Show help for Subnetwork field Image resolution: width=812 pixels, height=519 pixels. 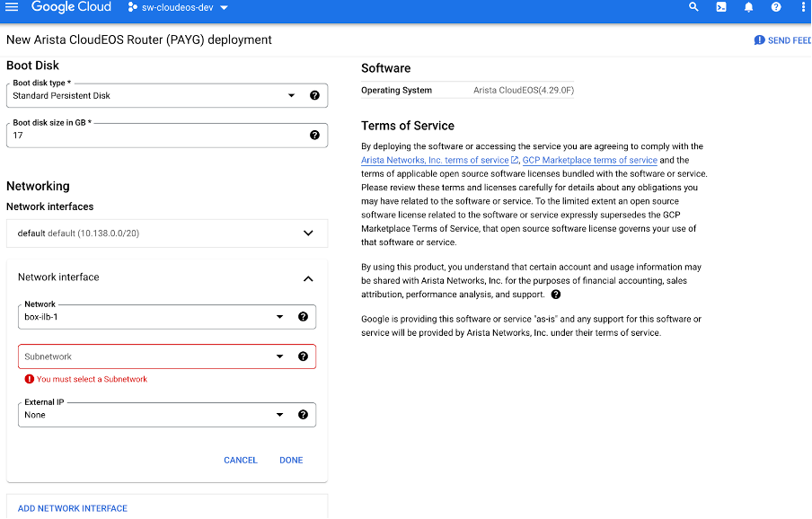coord(303,356)
